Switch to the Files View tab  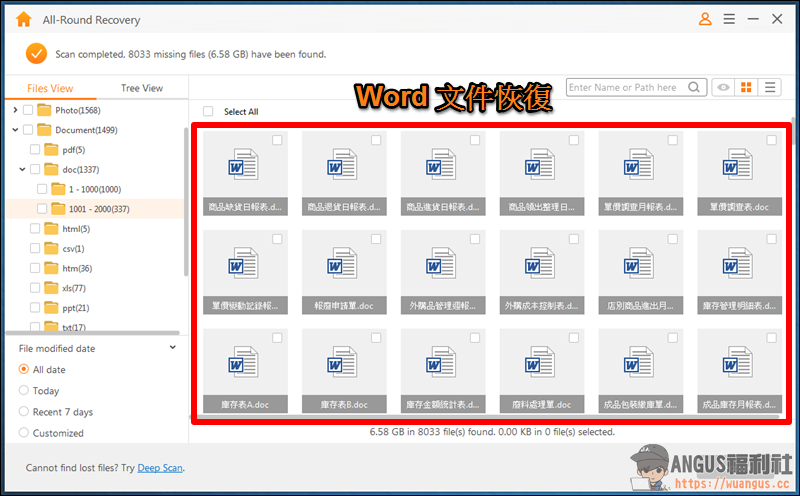click(50, 88)
